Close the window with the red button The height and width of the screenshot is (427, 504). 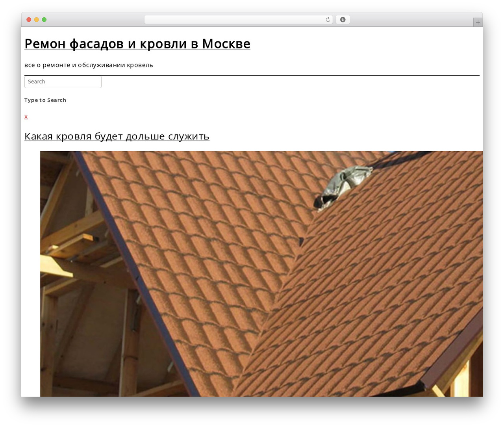tap(29, 20)
